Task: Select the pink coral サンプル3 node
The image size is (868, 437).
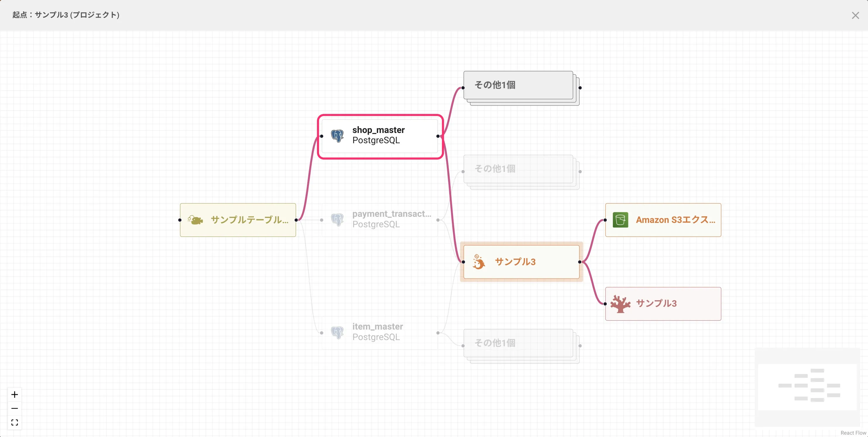Action: tap(663, 304)
